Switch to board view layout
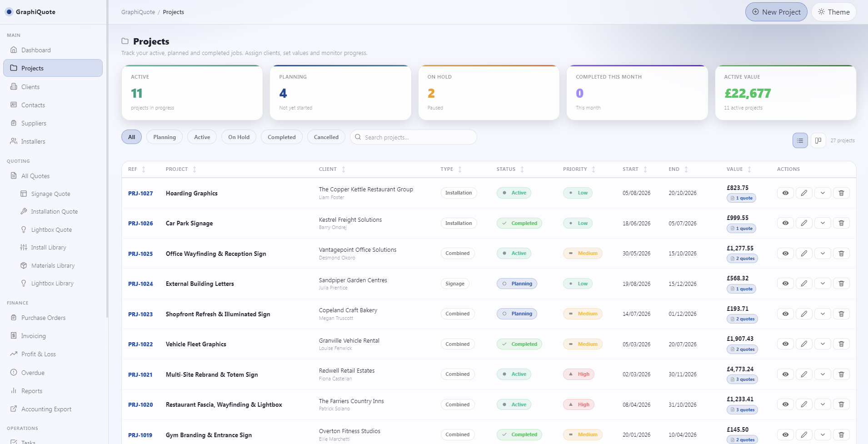 (x=818, y=140)
